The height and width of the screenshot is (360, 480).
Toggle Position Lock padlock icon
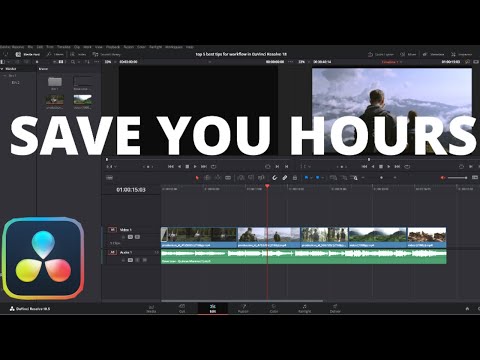pos(295,178)
